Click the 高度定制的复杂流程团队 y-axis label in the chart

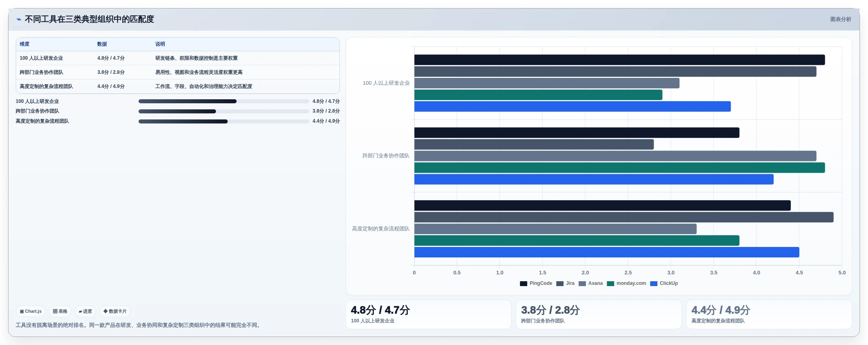click(x=381, y=229)
